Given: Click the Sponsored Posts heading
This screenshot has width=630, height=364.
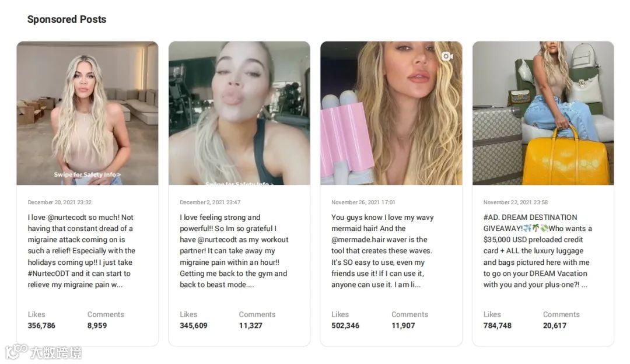Looking at the screenshot, I should coord(66,19).
